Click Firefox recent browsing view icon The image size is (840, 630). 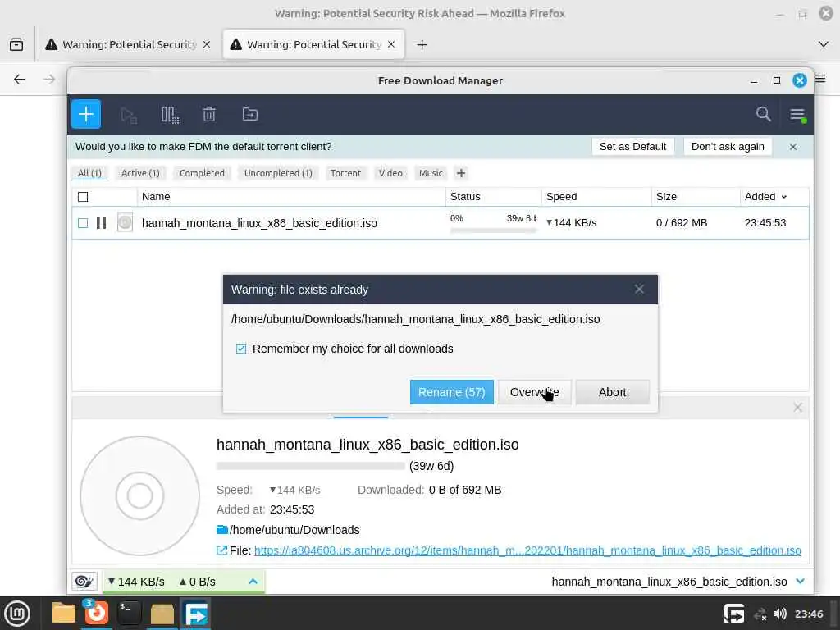click(x=16, y=44)
